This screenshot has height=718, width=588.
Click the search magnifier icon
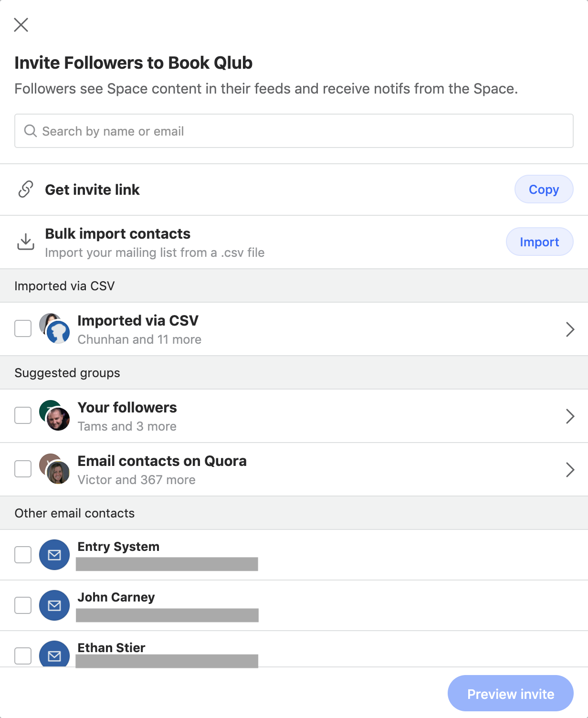[x=31, y=131]
